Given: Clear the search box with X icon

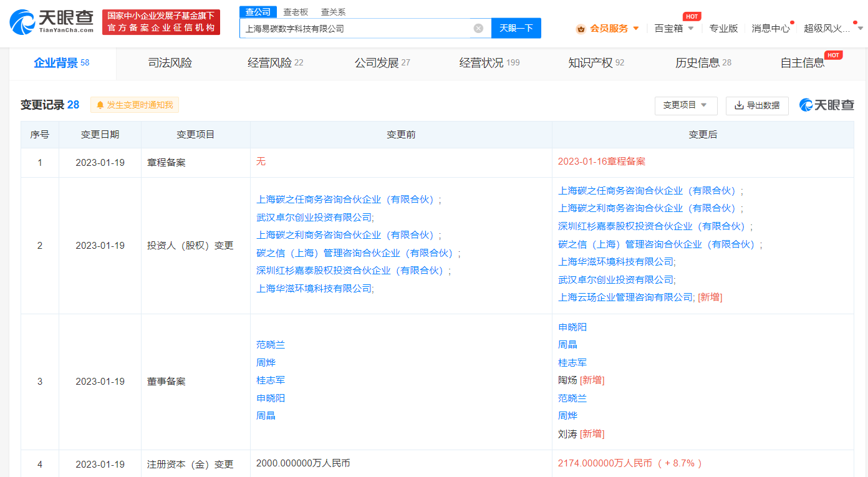Looking at the screenshot, I should (478, 28).
